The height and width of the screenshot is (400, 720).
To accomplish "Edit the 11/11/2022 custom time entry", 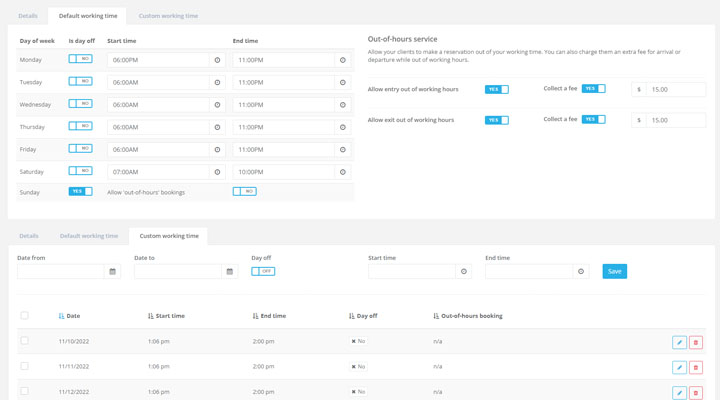I will [680, 367].
